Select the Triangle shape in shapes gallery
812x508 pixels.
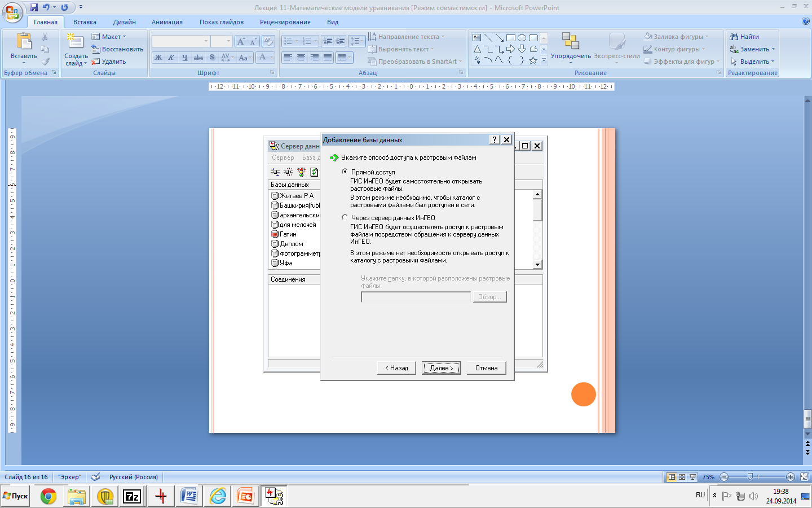pyautogui.click(x=477, y=49)
